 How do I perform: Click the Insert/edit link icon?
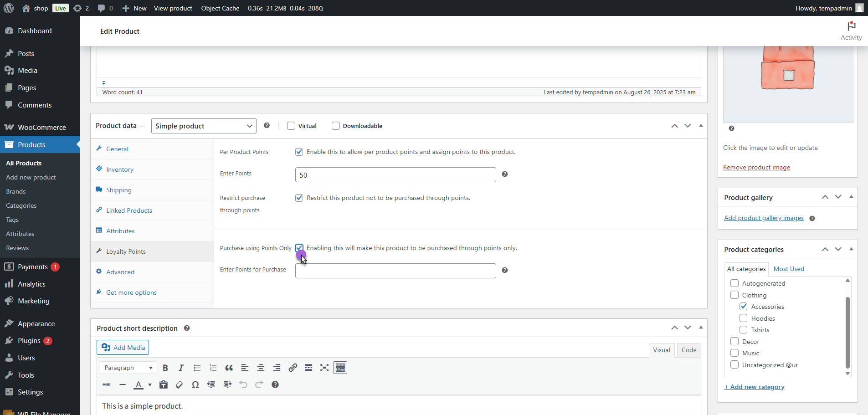click(293, 368)
